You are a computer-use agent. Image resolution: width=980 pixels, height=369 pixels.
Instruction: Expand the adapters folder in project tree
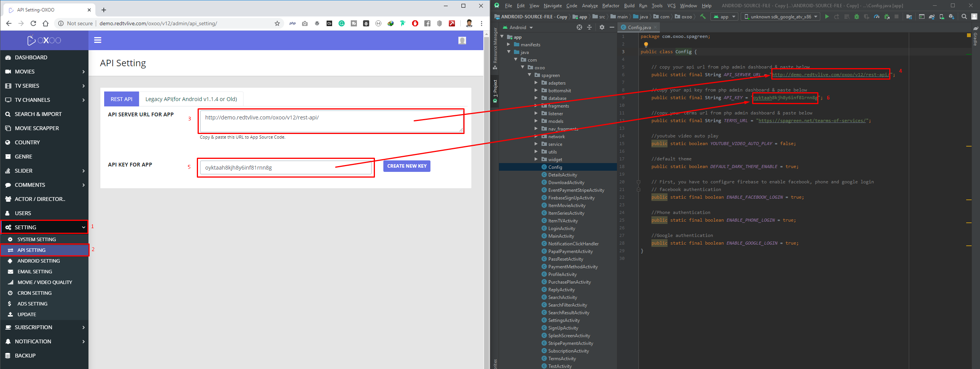coord(536,83)
